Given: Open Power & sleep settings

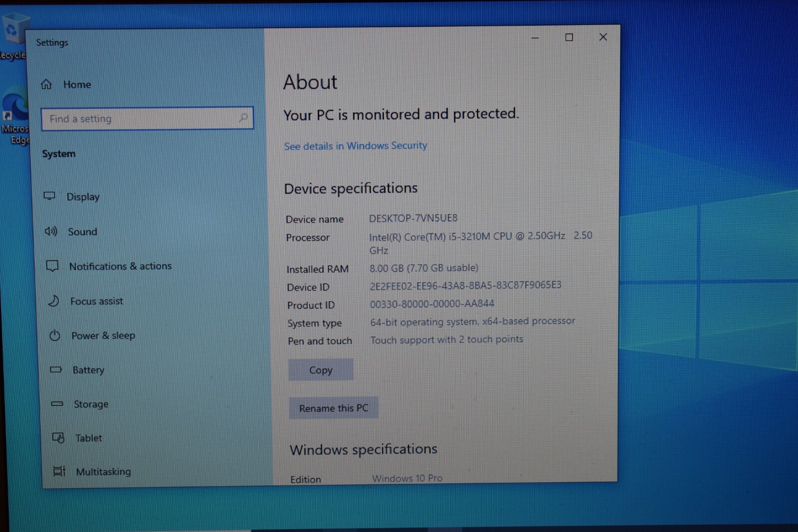Looking at the screenshot, I should point(103,336).
